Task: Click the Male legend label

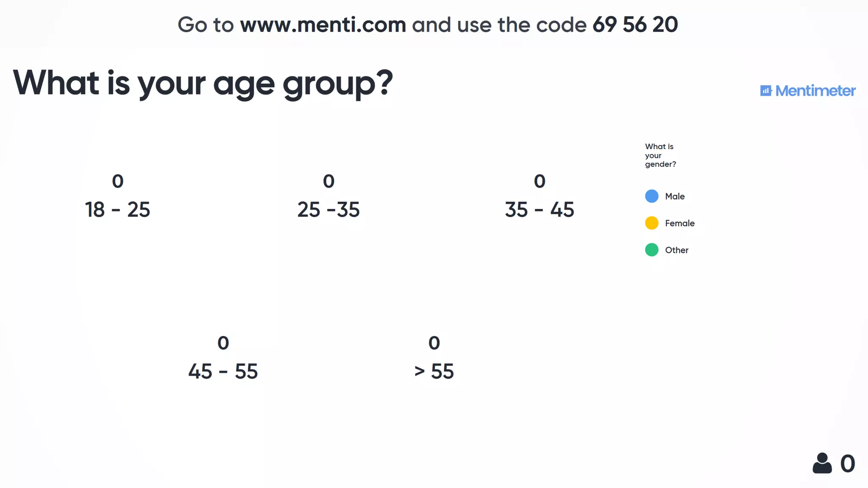Action: [675, 196]
